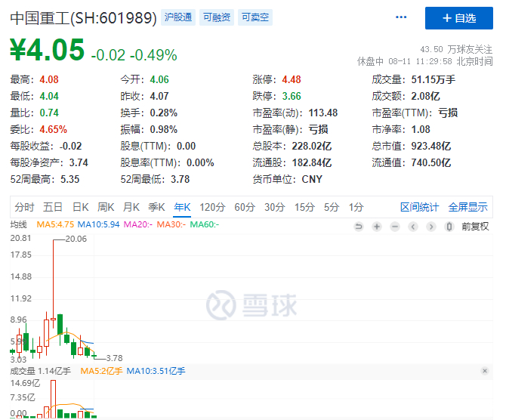Click the volume MA5:2亿手 label

(101, 371)
